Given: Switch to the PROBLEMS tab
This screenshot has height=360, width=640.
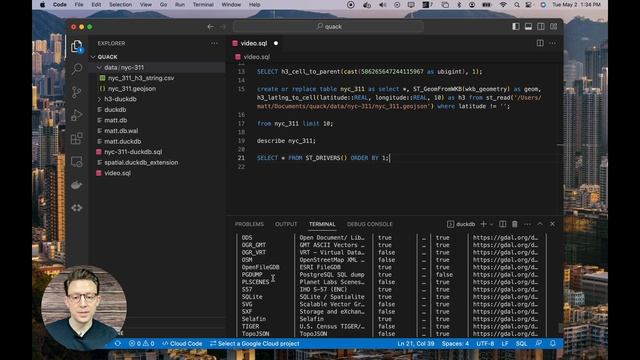Looking at the screenshot, I should point(249,224).
